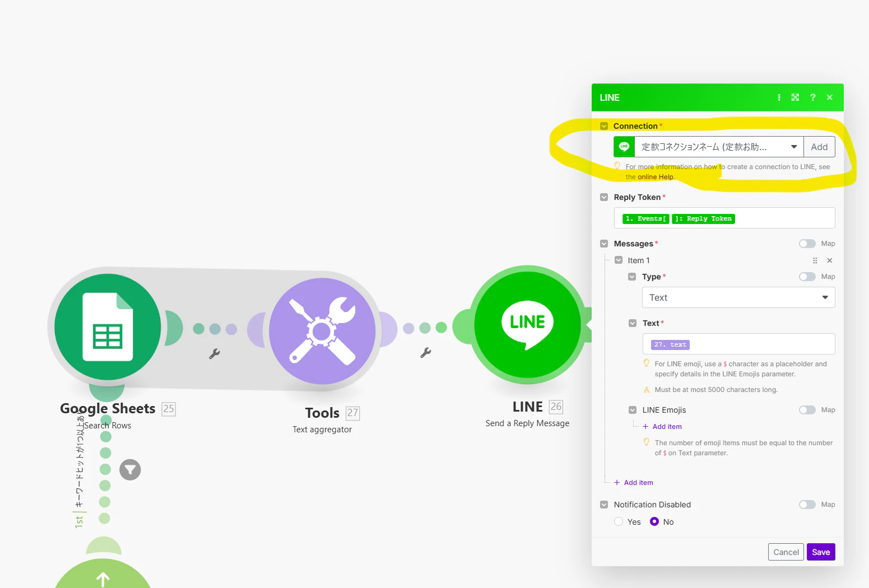Select the ']: Reply Token' pill
Viewport: 869px width, 588px height.
[x=704, y=219]
